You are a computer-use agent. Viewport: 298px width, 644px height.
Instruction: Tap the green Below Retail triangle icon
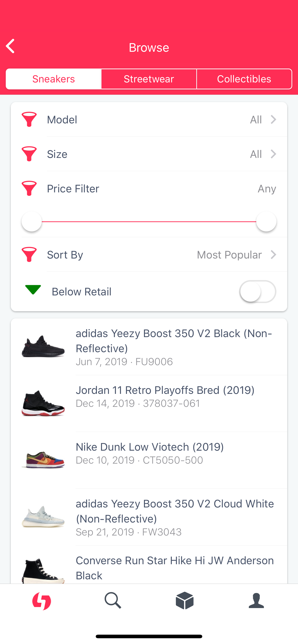click(33, 290)
